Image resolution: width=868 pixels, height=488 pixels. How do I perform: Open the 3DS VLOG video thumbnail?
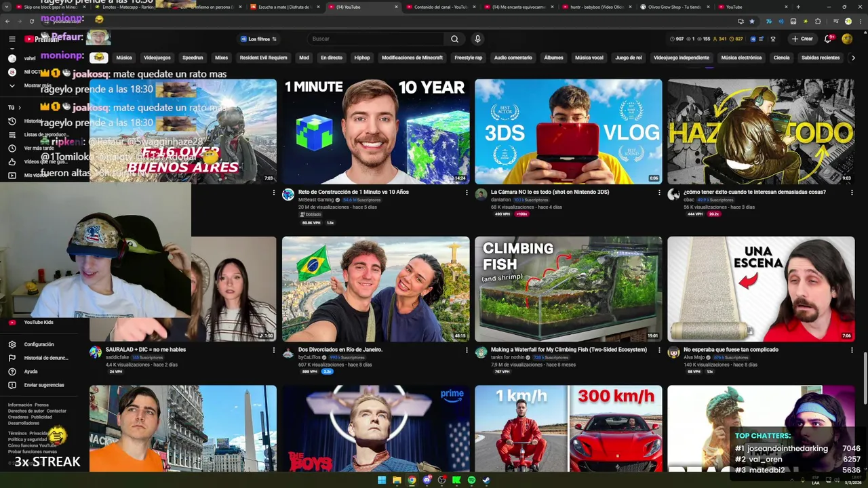(x=568, y=131)
